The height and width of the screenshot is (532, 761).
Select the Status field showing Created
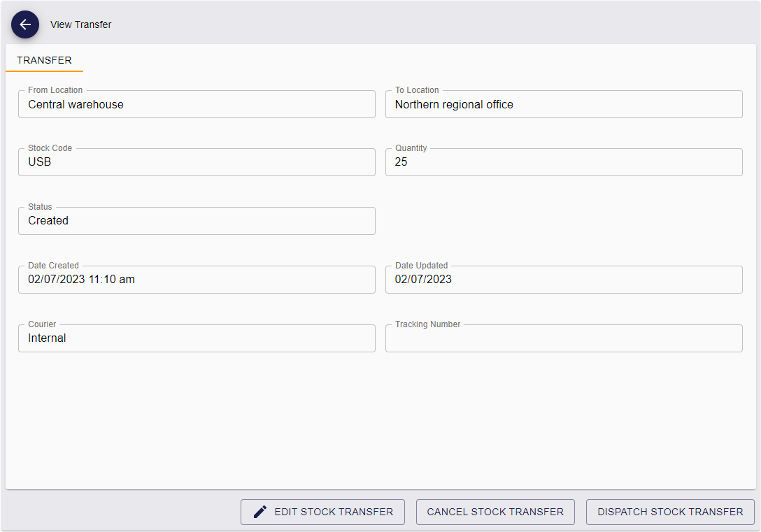point(196,221)
